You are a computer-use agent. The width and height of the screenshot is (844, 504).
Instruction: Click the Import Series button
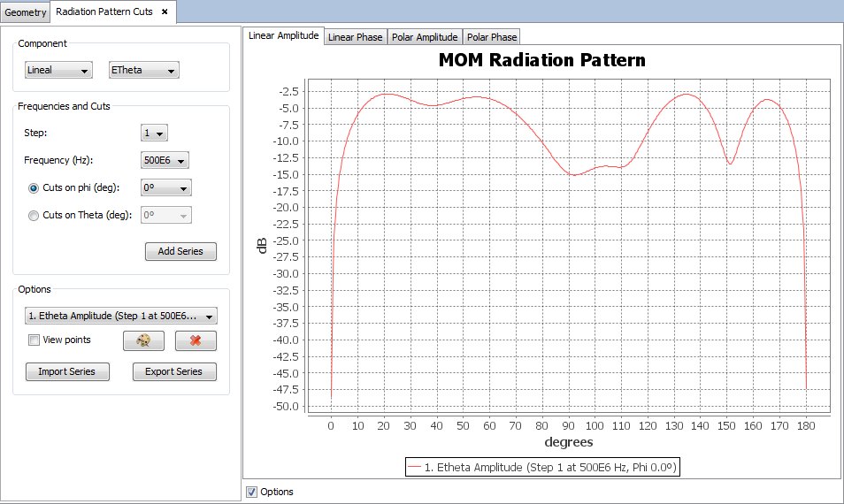(x=67, y=371)
